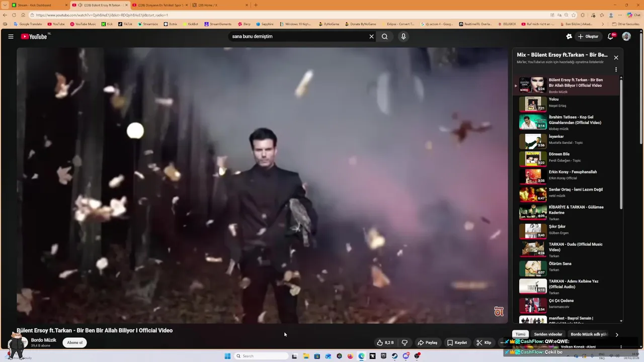This screenshot has width=644, height=362.
Task: Open File Explorer from taskbar
Action: tap(305, 356)
